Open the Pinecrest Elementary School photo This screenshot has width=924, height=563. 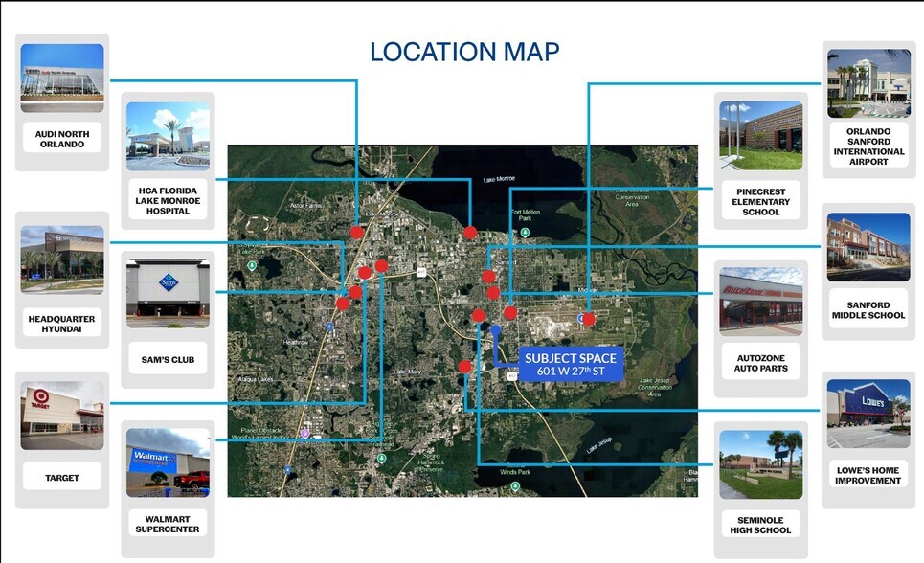pos(761,136)
